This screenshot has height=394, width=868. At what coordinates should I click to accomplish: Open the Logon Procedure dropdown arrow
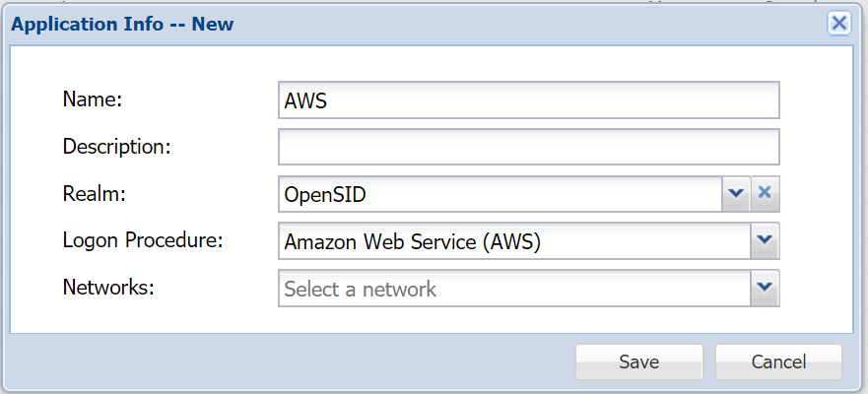(x=766, y=241)
